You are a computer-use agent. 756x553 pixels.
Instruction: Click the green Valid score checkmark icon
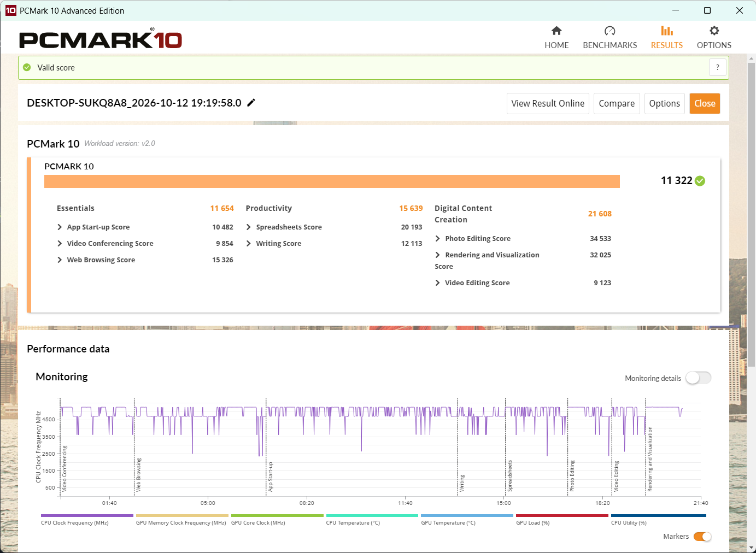27,67
